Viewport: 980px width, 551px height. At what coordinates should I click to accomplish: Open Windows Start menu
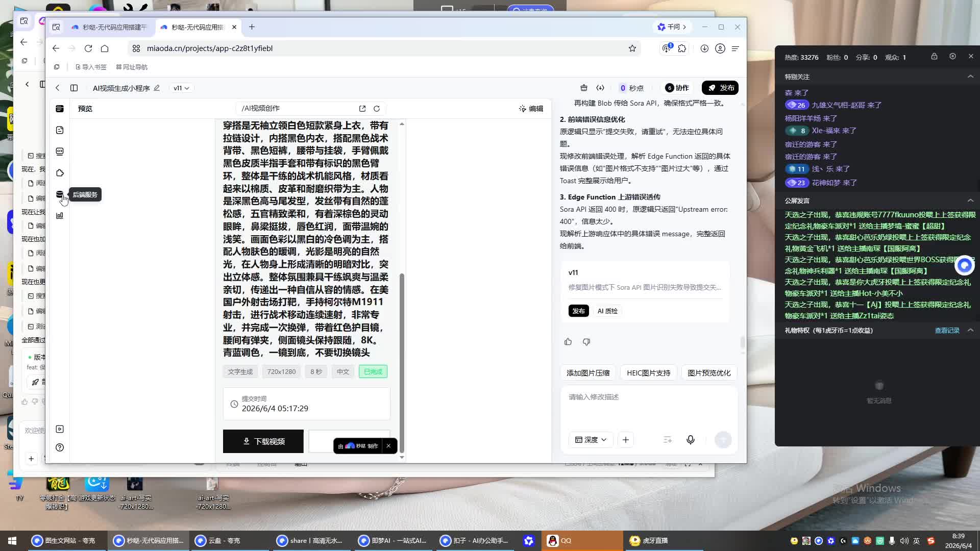click(12, 541)
